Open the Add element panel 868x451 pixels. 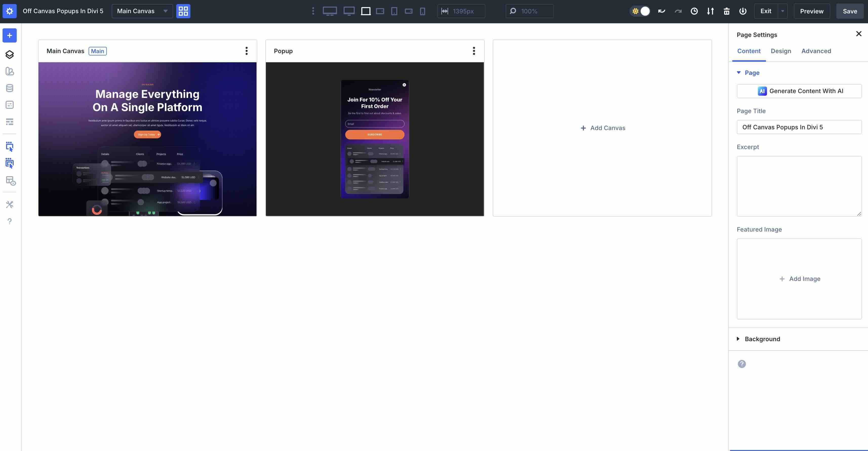tap(9, 35)
